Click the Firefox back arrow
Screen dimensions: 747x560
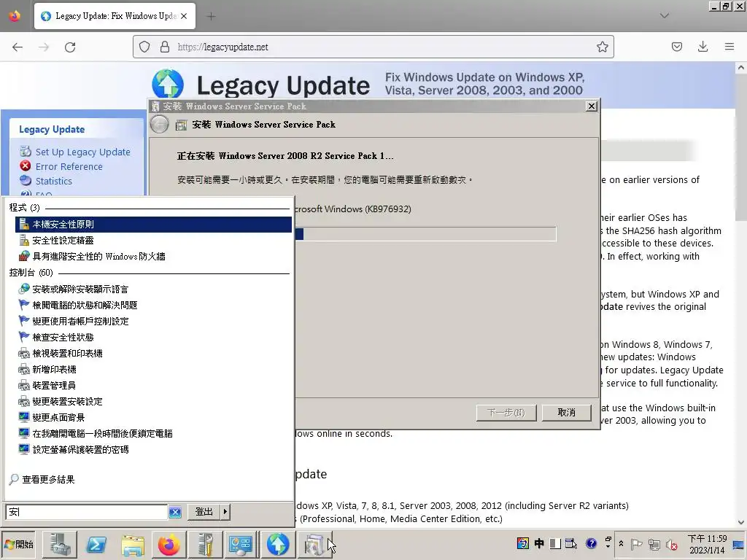point(18,47)
